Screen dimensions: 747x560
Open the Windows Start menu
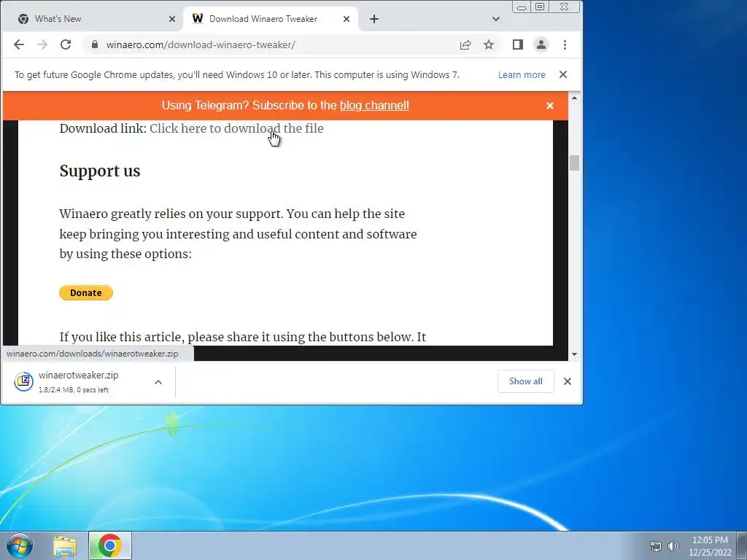[x=20, y=545]
